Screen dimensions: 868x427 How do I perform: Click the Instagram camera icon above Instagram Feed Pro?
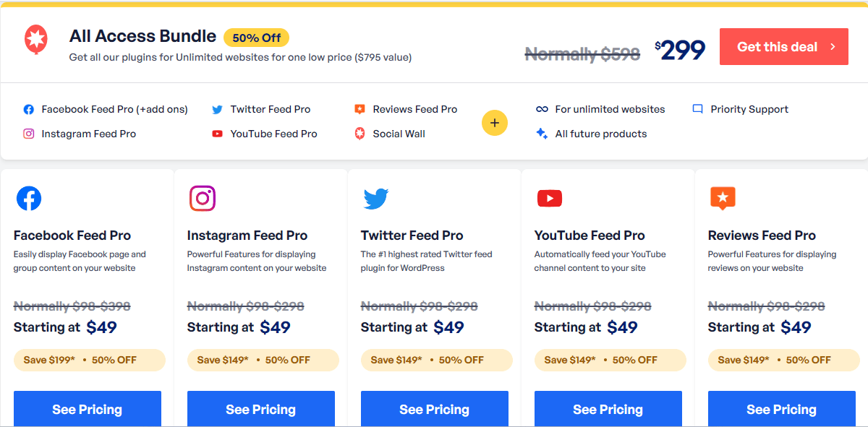click(x=203, y=198)
